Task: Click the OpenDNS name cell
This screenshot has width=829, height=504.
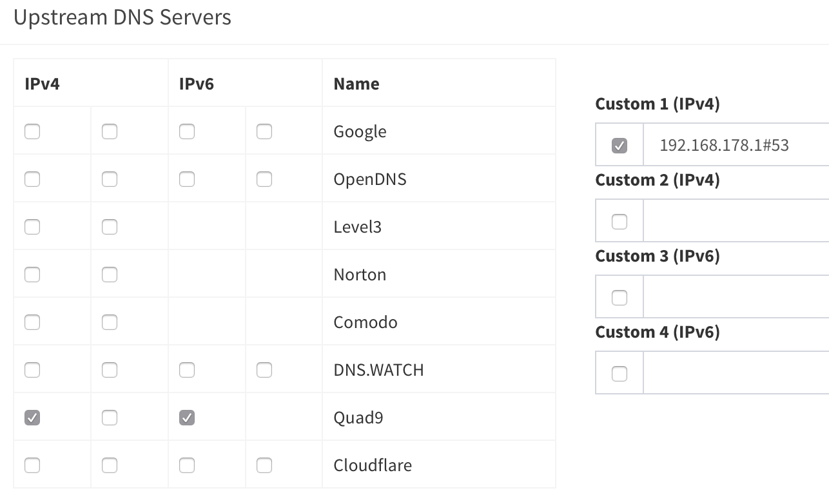Action: 439,179
